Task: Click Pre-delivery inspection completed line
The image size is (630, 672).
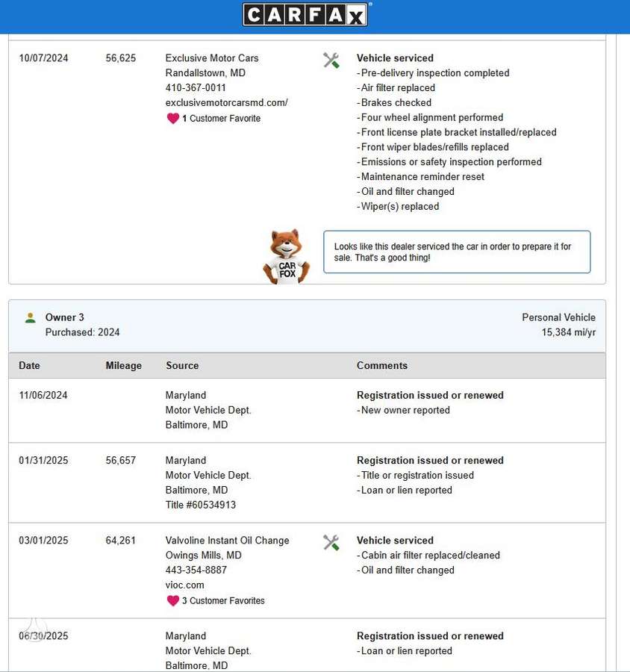Action: point(433,73)
